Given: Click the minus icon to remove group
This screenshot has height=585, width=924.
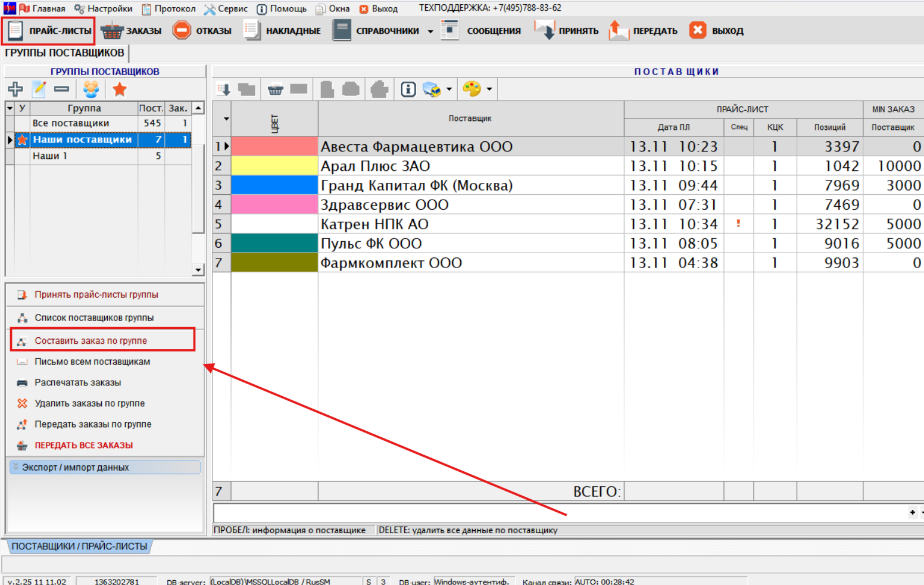Looking at the screenshot, I should [x=61, y=89].
